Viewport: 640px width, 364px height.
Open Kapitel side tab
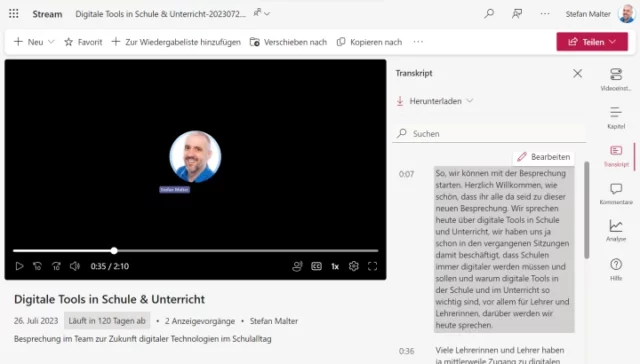[x=616, y=118]
